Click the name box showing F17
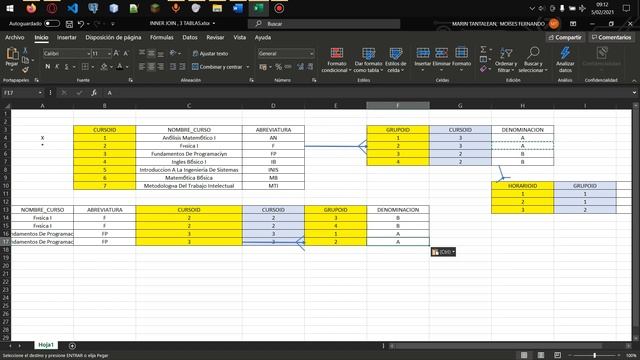 coord(22,93)
